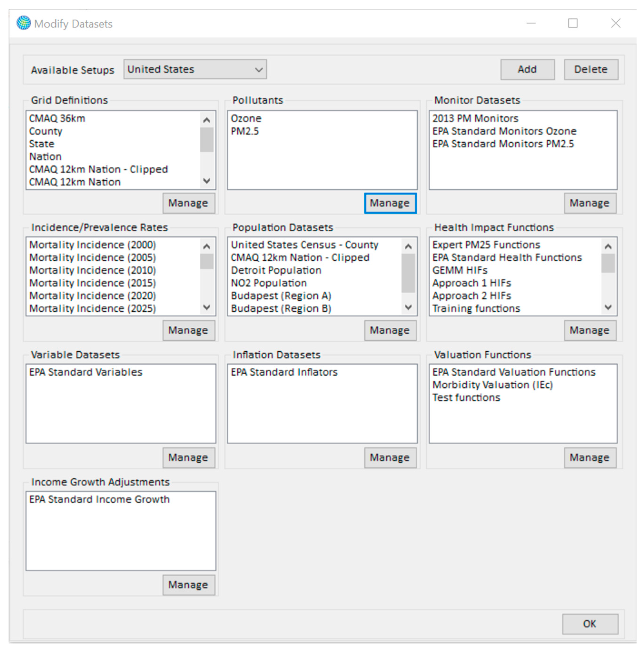644x649 pixels.
Task: Click the BenMAP globe icon in title bar
Action: (x=24, y=23)
